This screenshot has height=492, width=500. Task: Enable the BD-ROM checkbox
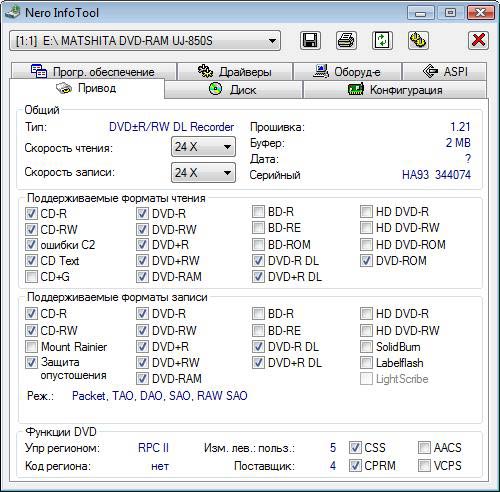(258, 245)
